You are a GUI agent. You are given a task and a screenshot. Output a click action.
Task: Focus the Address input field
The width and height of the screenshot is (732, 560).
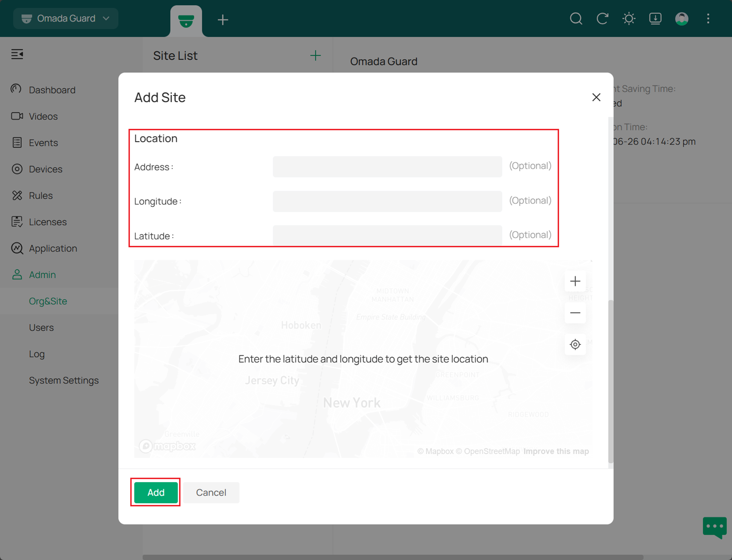click(387, 167)
